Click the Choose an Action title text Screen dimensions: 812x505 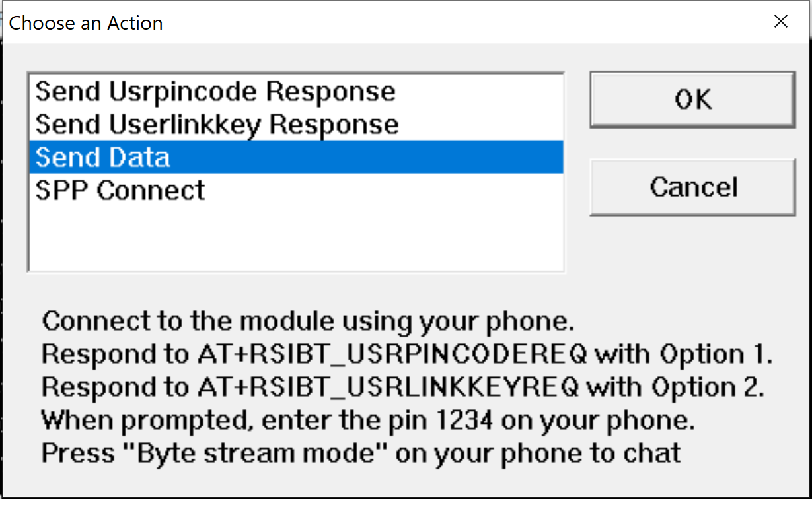86,23
